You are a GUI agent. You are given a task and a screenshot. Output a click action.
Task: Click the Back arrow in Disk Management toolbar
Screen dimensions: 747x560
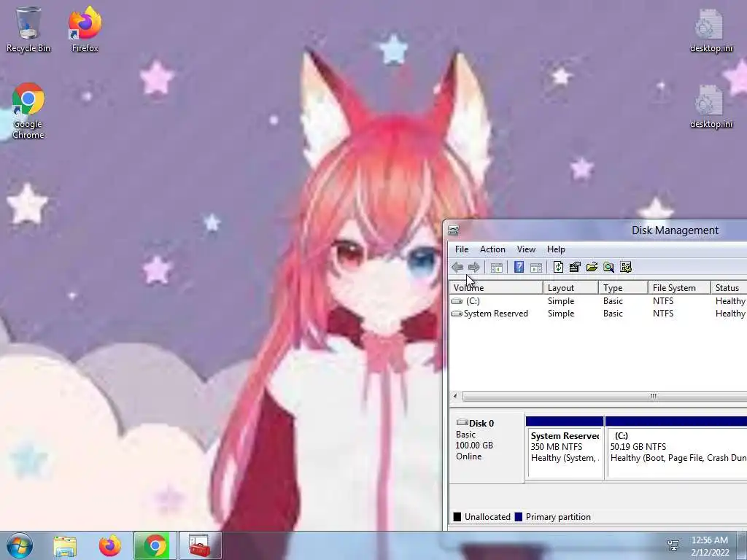(457, 267)
